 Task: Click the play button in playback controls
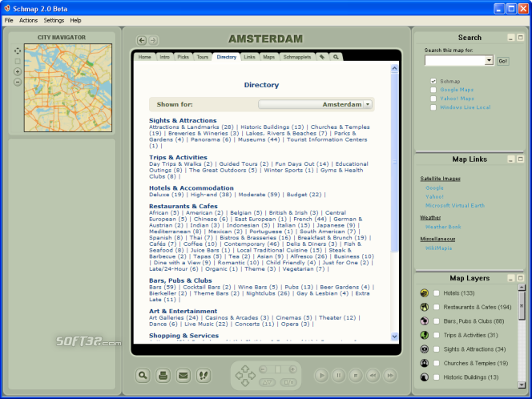click(x=321, y=376)
